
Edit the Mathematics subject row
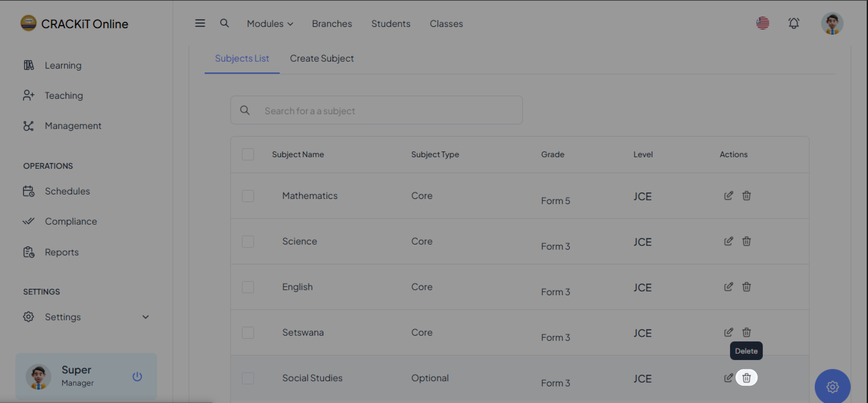click(728, 196)
